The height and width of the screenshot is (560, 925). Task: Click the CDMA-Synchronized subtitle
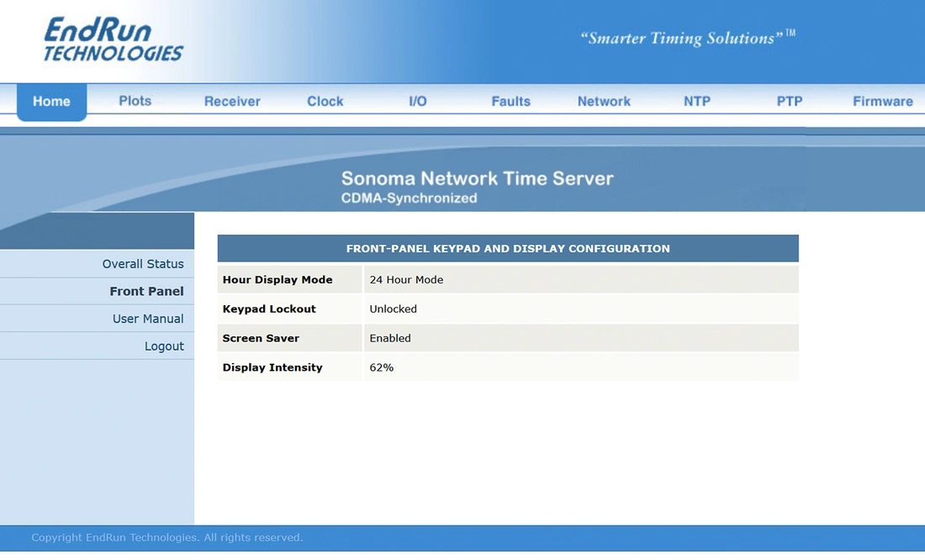tap(409, 198)
